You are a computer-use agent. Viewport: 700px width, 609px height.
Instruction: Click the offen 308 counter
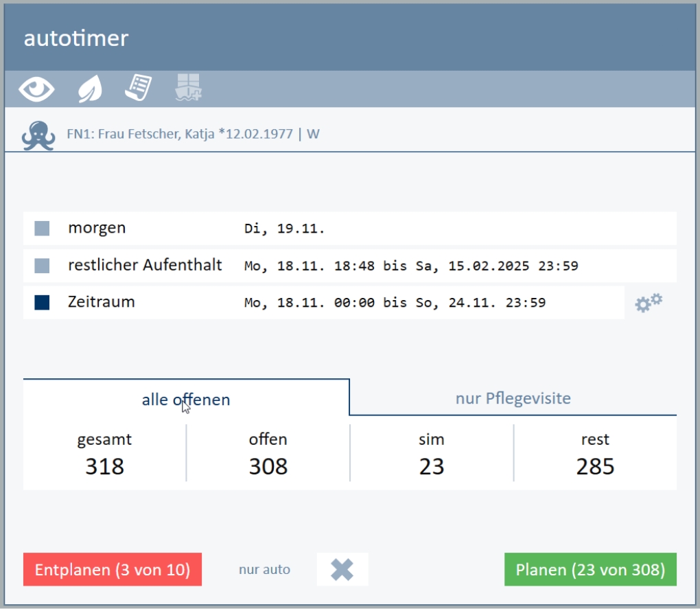coord(268,455)
